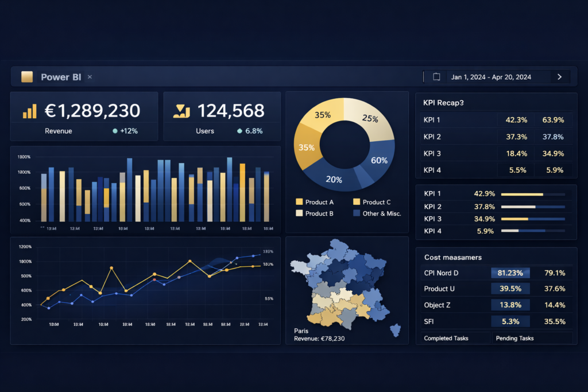Select the 20% donut chart segment
588x392 pixels.
click(x=334, y=179)
